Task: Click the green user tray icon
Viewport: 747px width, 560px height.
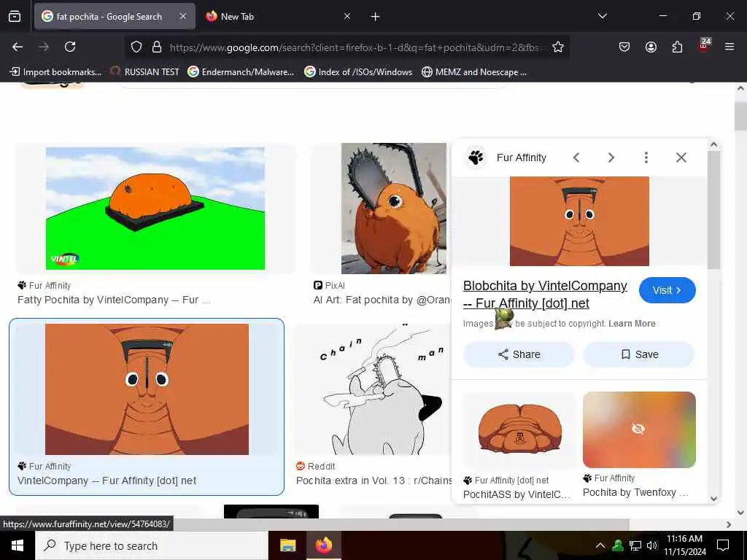Action: coord(618,545)
